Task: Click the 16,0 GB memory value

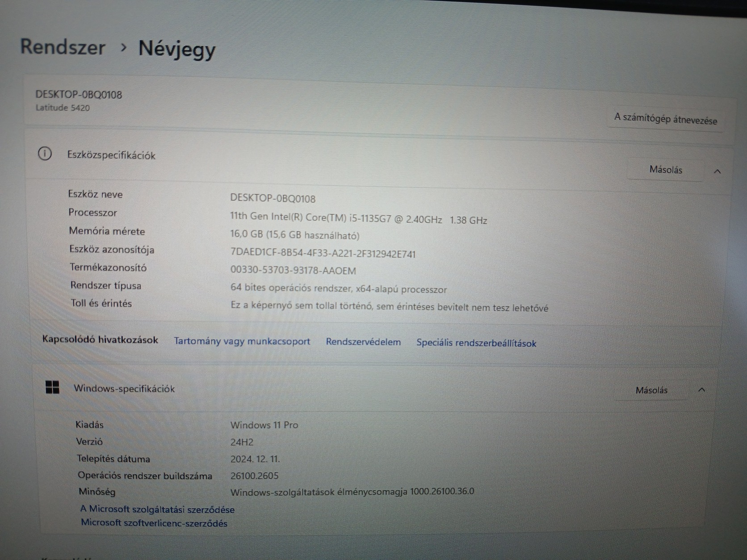Action: click(x=295, y=235)
